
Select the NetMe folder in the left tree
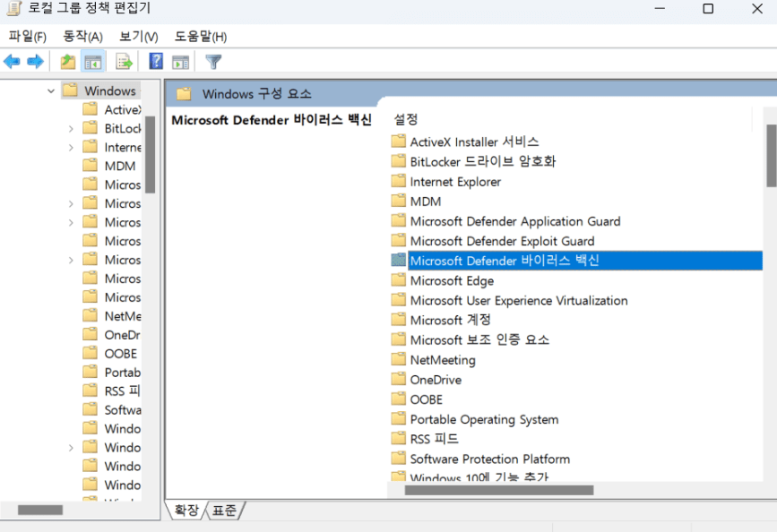point(123,316)
